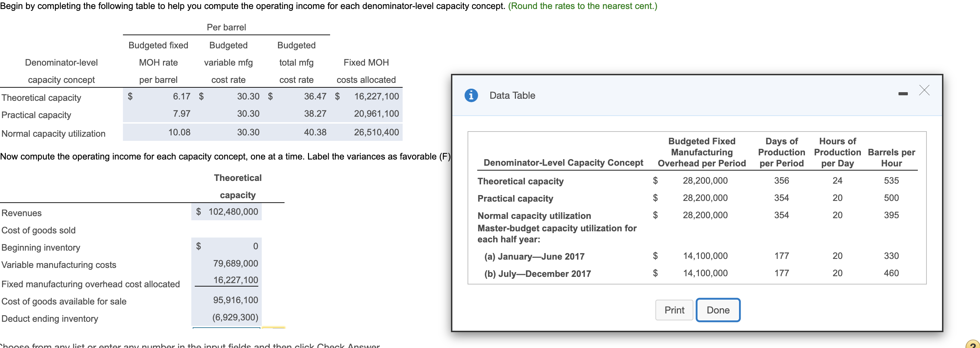Click 'Deduct ending inventory' row label
980x348 pixels.
(50, 318)
